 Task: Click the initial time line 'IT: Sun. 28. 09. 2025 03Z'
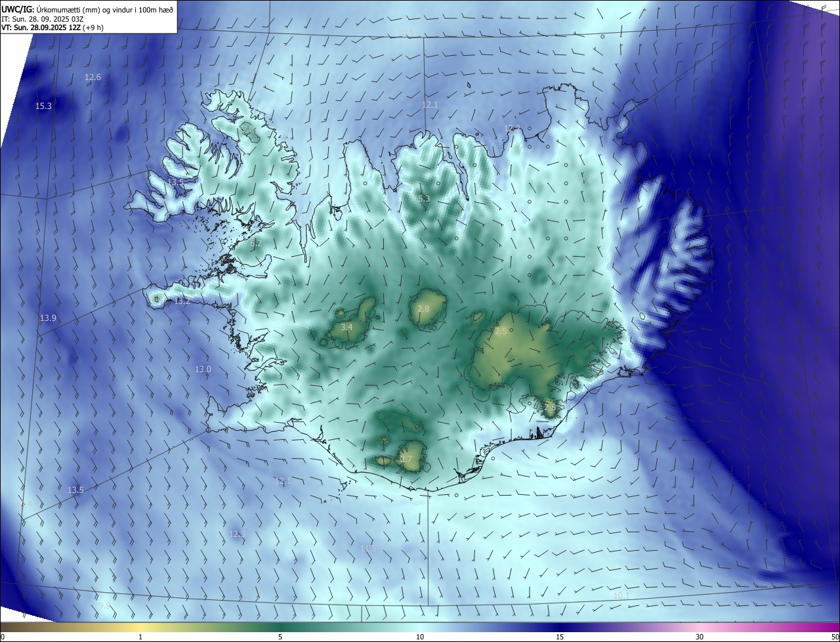[42, 18]
